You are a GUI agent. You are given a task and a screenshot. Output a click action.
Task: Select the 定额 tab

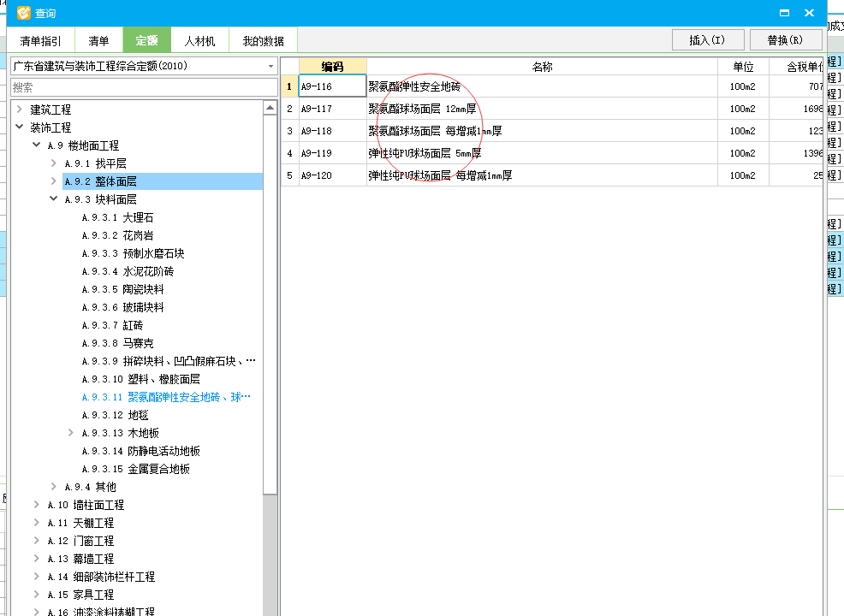point(146,40)
